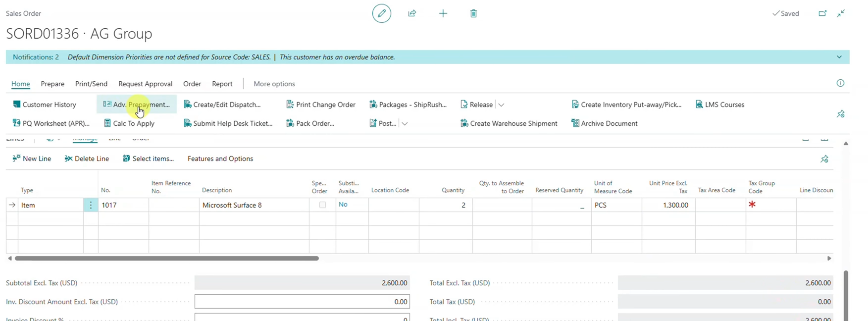Click the vertical page scrollbar thumb
Screen dimensions: 868x321
[846, 295]
